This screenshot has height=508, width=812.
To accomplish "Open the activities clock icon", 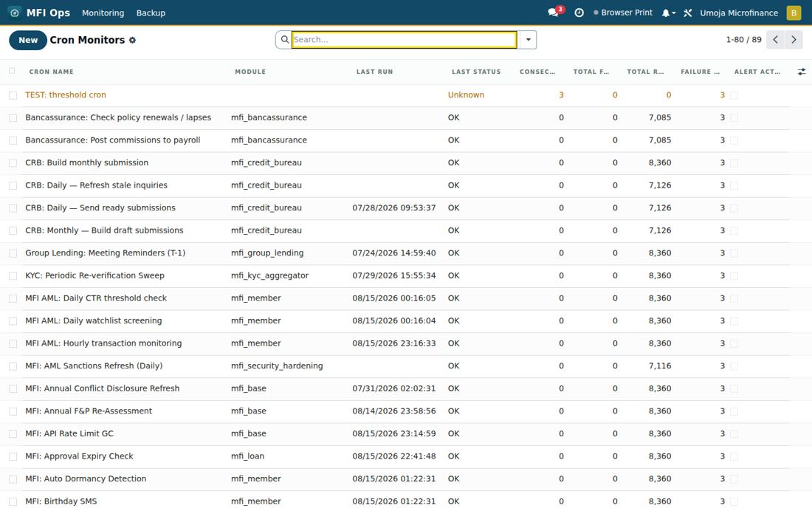I will coord(579,13).
